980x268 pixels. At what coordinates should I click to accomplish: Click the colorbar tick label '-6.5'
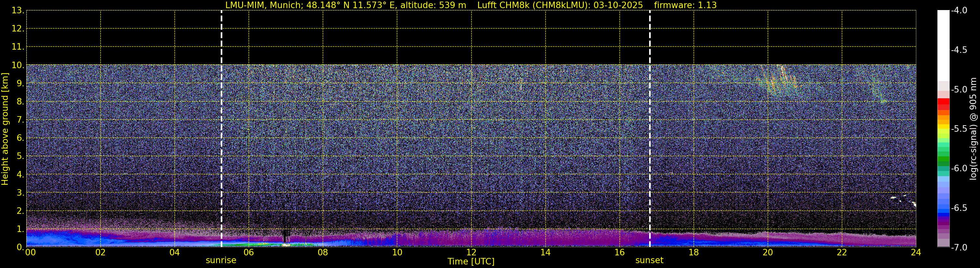pos(959,208)
